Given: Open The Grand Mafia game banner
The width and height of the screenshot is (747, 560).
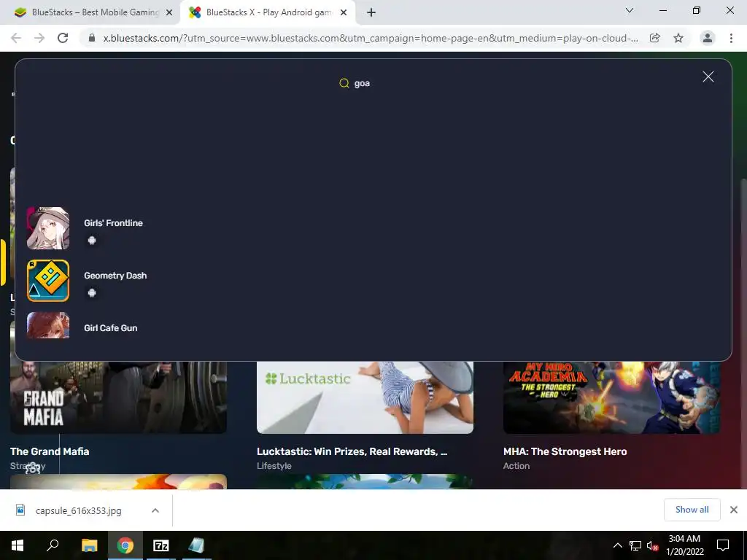Looking at the screenshot, I should tap(118, 397).
